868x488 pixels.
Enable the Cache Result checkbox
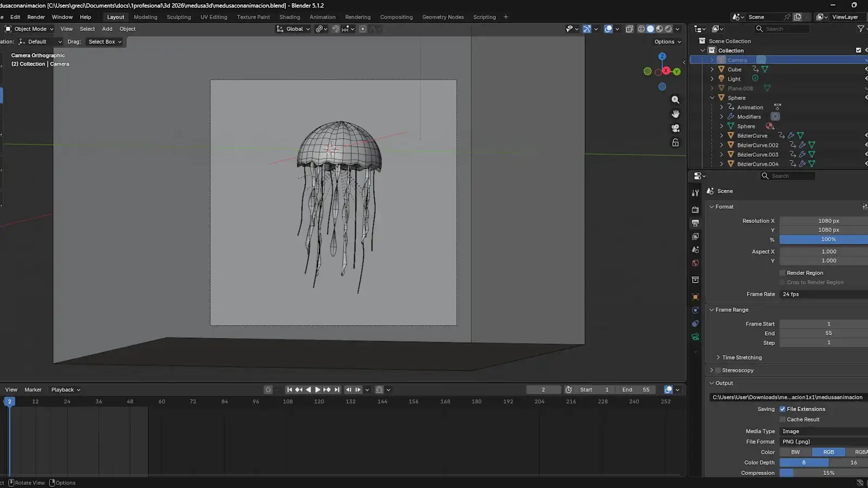tap(782, 420)
